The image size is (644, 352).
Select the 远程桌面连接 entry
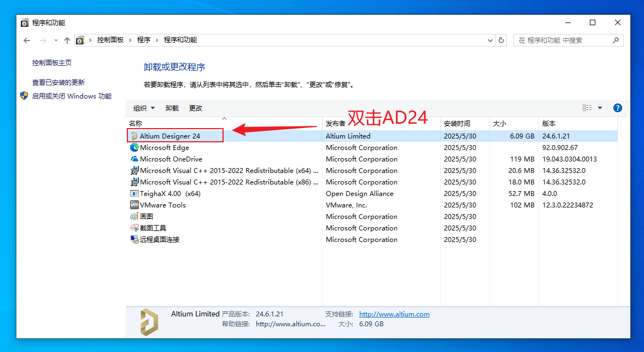click(159, 239)
